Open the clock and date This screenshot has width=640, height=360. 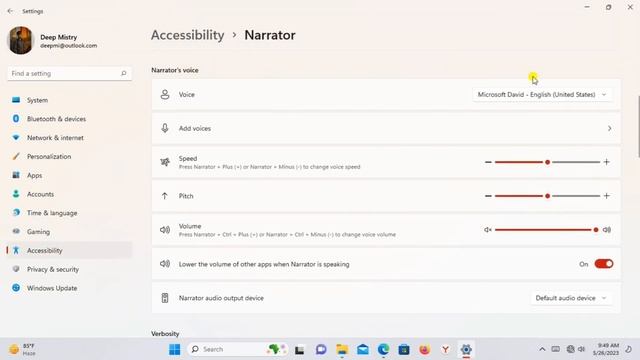click(606, 349)
